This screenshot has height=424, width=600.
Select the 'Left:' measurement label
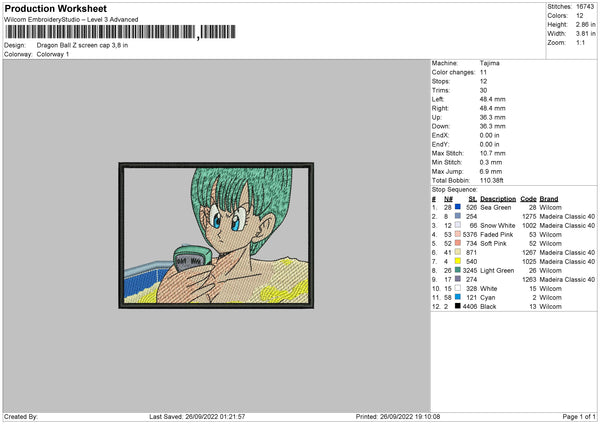pos(438,99)
